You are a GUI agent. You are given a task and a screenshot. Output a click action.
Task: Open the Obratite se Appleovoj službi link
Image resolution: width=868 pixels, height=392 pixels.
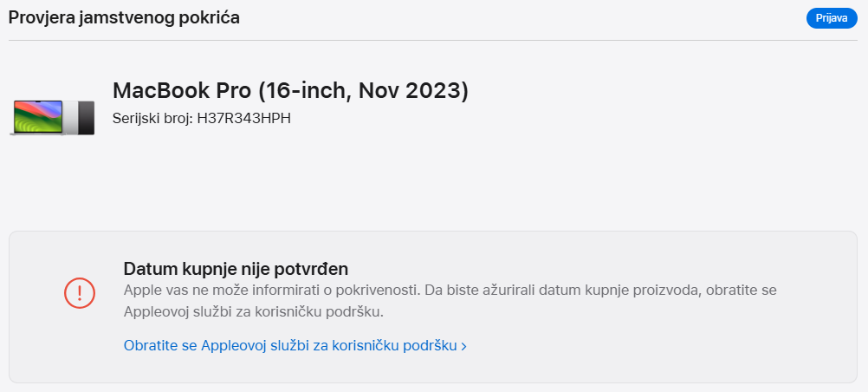coord(289,345)
